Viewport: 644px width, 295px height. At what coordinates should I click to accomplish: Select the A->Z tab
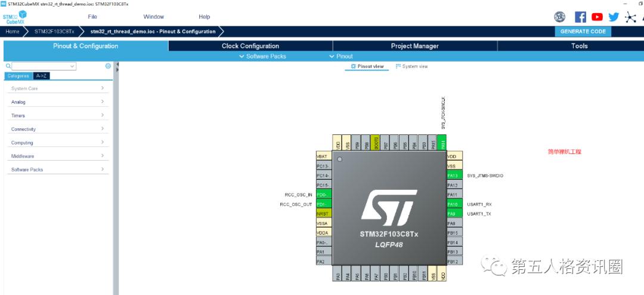pos(41,76)
